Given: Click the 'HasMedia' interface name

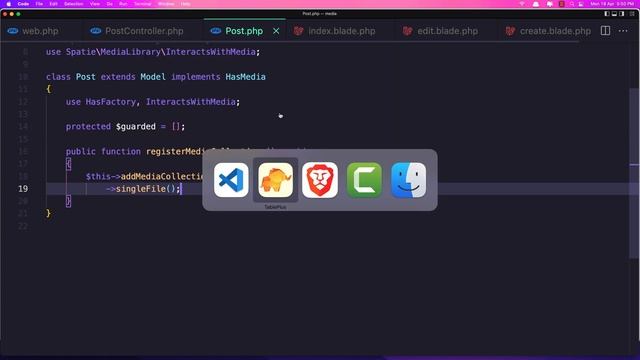Looking at the screenshot, I should tap(245, 77).
